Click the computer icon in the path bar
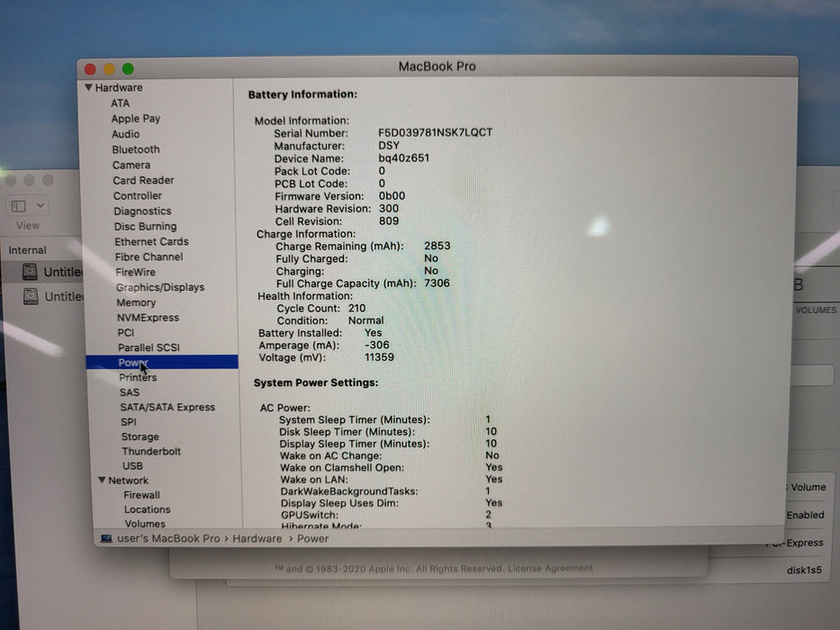Image resolution: width=840 pixels, height=630 pixels. [x=106, y=538]
